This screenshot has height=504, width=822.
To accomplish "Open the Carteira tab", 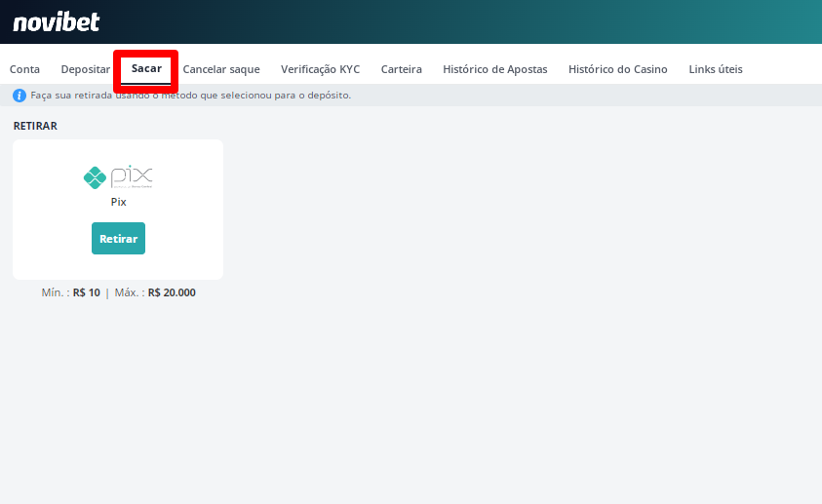I will [x=401, y=69].
